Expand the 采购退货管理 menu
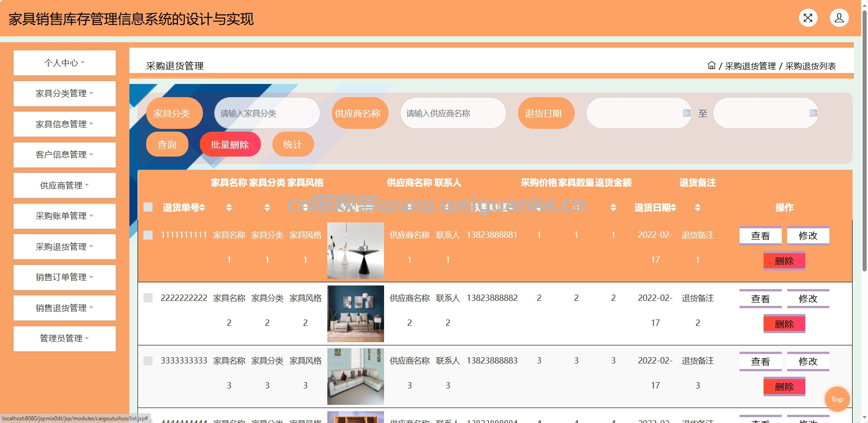The width and height of the screenshot is (868, 423). point(64,246)
